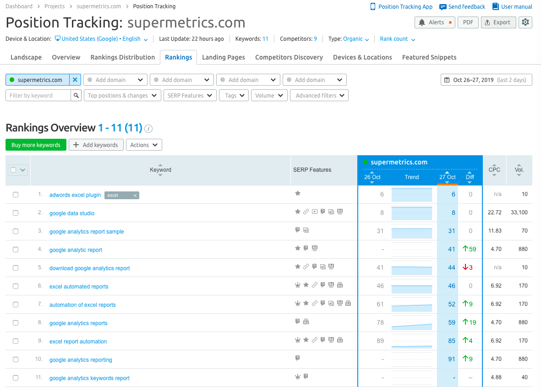Go to Projects in the breadcrumb
The height and width of the screenshot is (392, 541).
[55, 6]
